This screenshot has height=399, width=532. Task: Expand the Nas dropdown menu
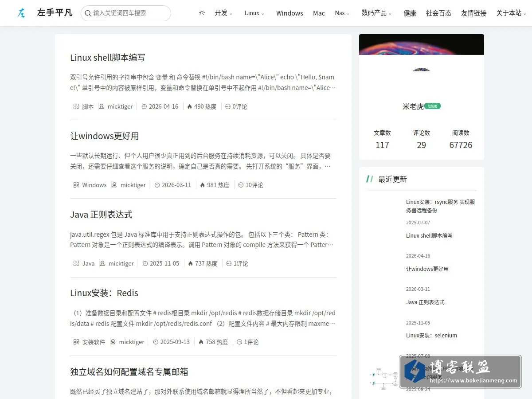(342, 13)
